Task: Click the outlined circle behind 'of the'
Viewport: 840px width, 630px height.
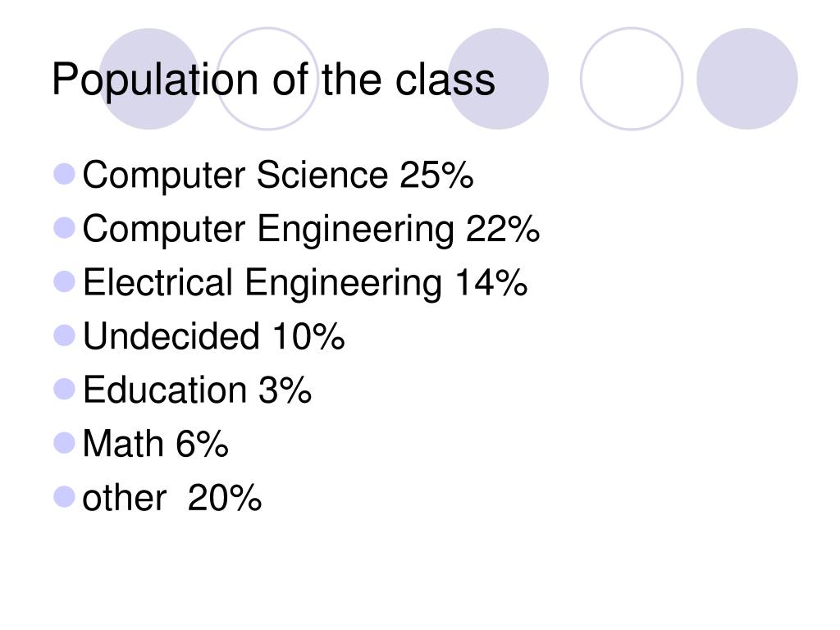Action: tap(267, 79)
